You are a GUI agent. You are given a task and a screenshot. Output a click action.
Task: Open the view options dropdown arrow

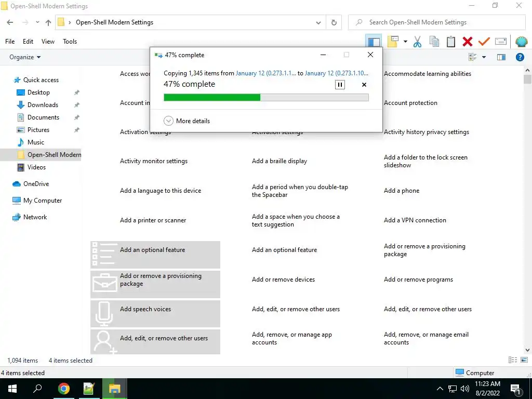[484, 57]
